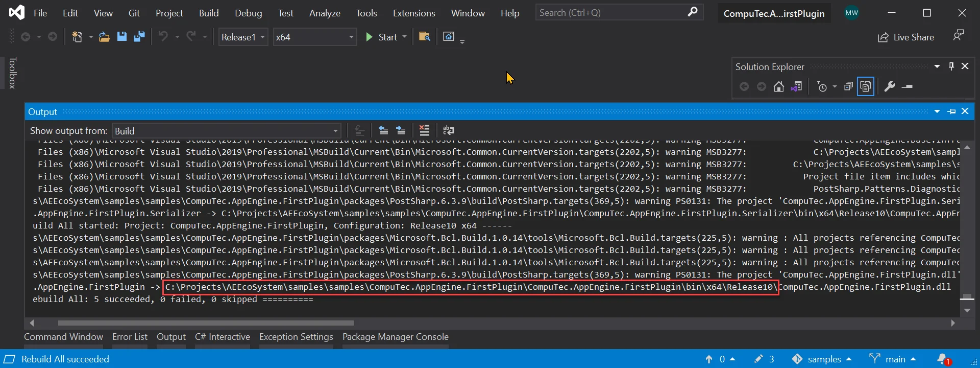Toggle word wrap in Output window

click(x=449, y=130)
